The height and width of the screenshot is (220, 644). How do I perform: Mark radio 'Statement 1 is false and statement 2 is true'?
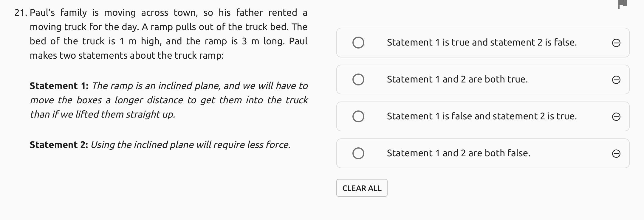click(x=358, y=116)
